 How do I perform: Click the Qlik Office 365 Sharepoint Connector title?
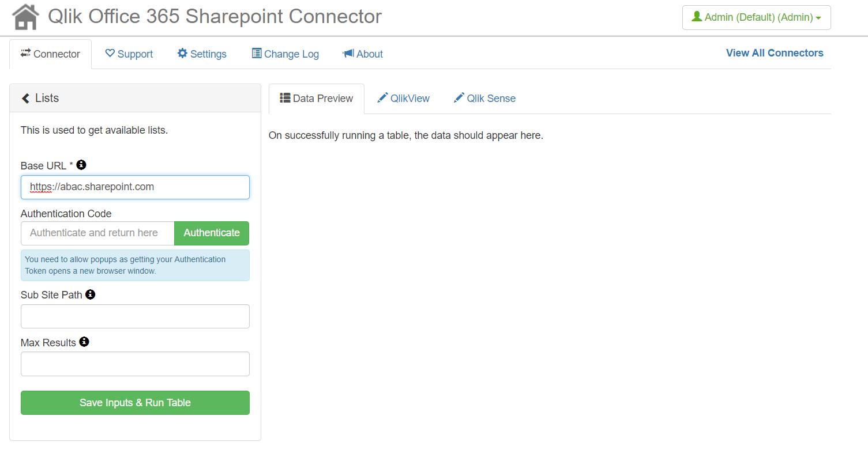(x=215, y=17)
